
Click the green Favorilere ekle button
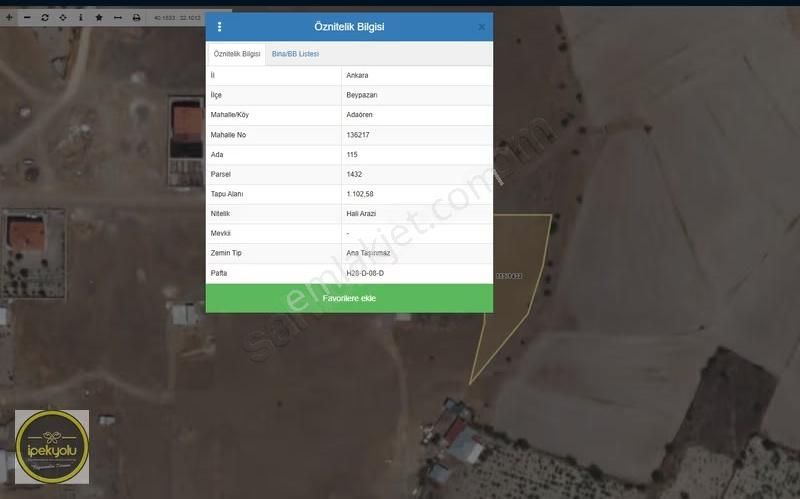click(349, 298)
